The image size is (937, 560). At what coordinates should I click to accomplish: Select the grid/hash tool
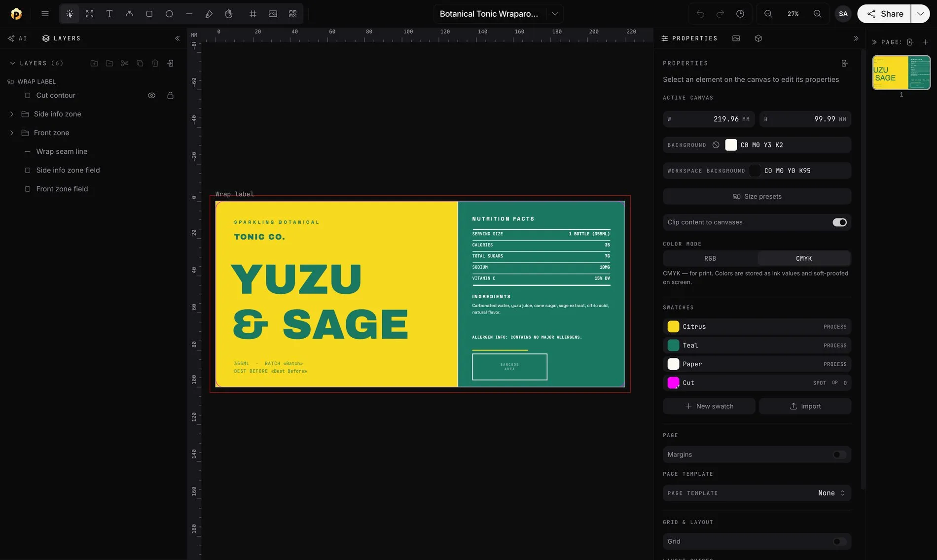coord(253,14)
